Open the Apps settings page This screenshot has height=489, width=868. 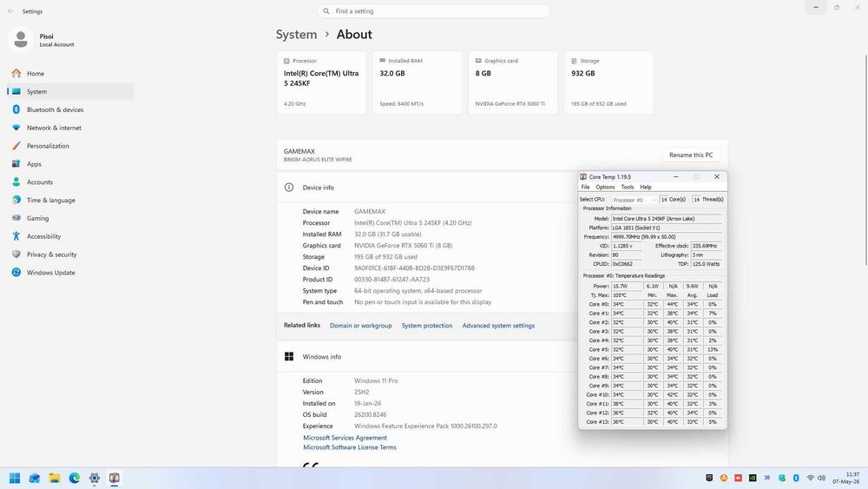70,164
